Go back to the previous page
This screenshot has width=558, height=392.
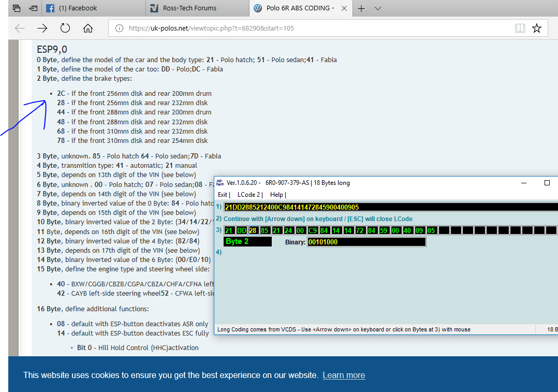(20, 28)
